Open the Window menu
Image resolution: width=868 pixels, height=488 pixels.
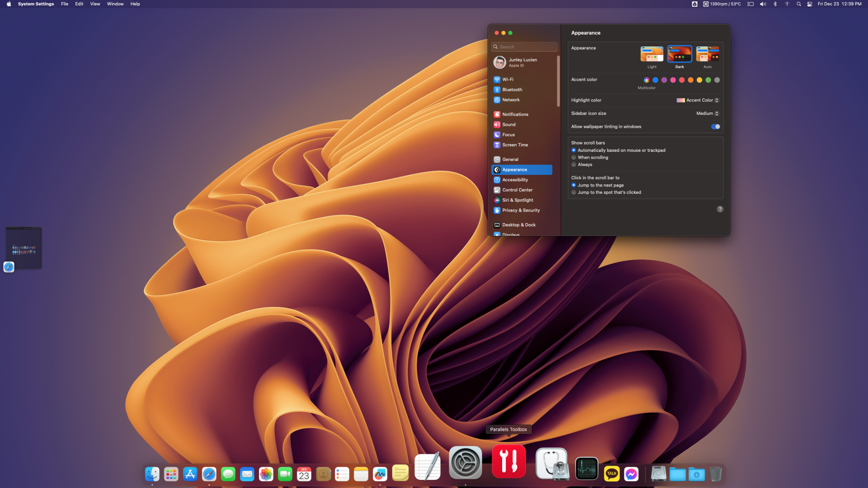pyautogui.click(x=115, y=4)
